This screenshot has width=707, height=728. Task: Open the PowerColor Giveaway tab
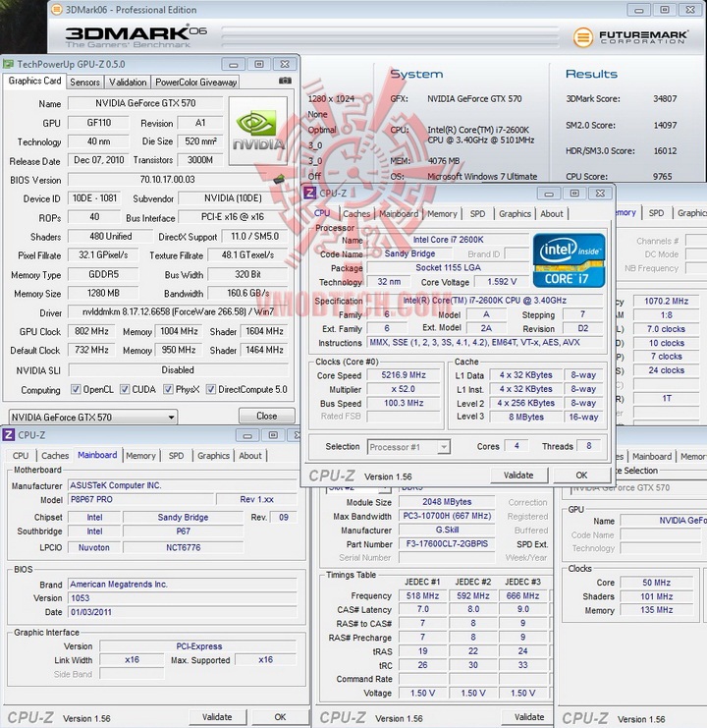pos(195,83)
